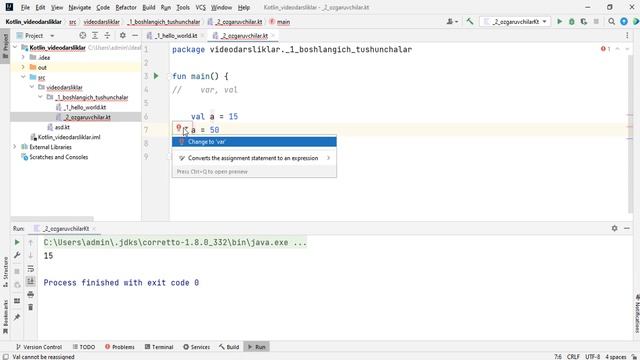The image size is (640, 360).
Task: Click the main function run gutter arrow
Action: 156,76
